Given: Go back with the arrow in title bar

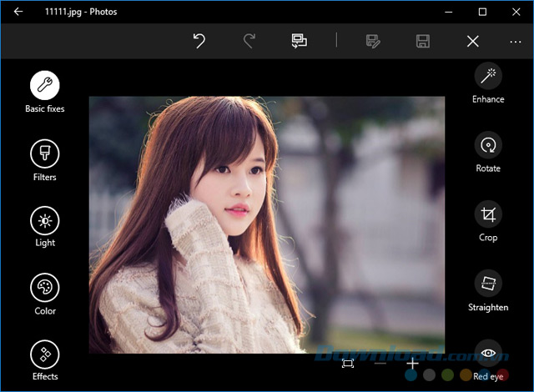Looking at the screenshot, I should [x=18, y=12].
